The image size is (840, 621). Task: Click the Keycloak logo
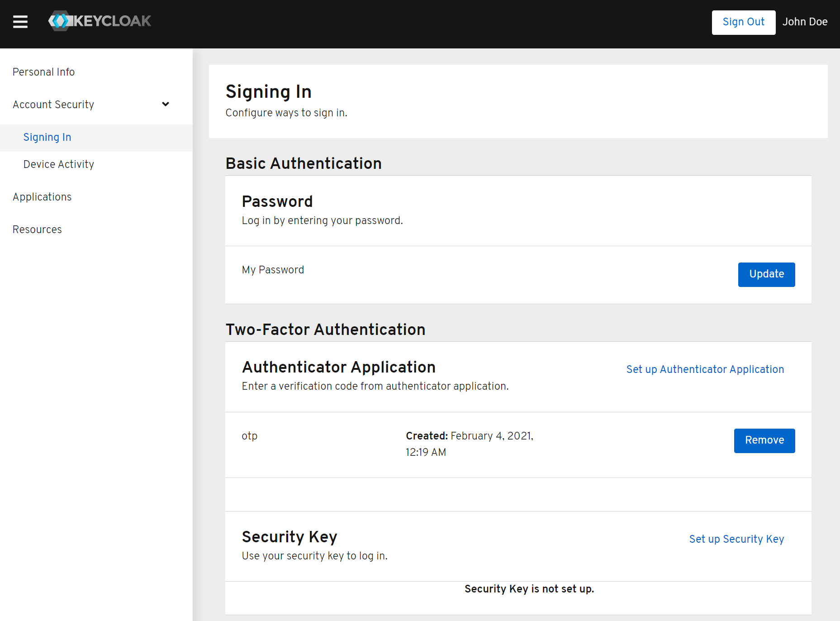100,21
